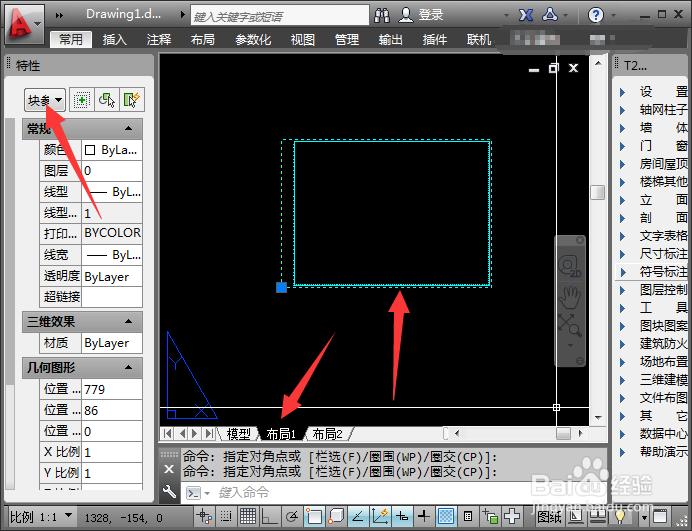Screen dimensions: 692x531
Task: Open the 块参 object type dropdown
Action: [x=45, y=100]
